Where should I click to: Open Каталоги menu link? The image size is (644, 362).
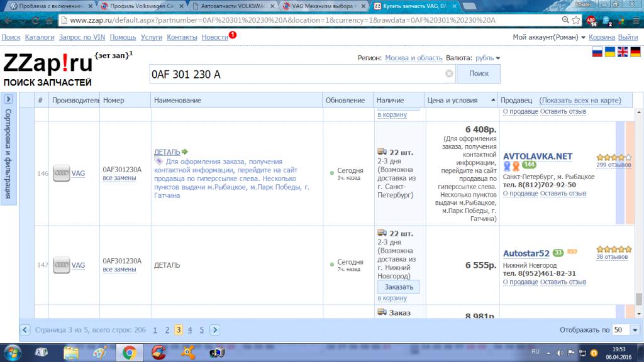pyautogui.click(x=40, y=37)
